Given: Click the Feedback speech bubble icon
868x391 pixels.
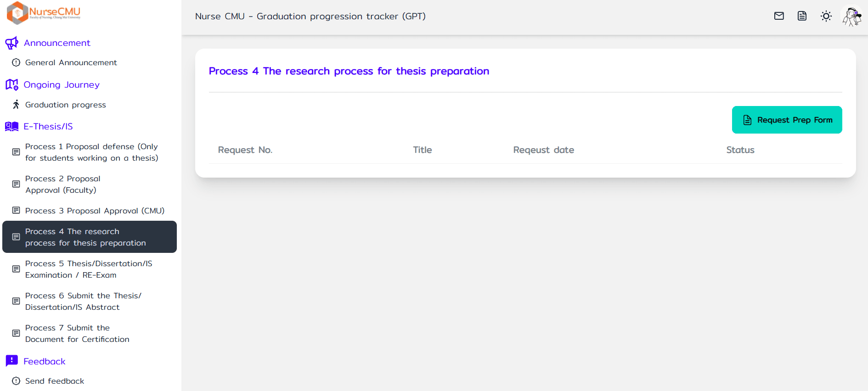Looking at the screenshot, I should click(11, 361).
